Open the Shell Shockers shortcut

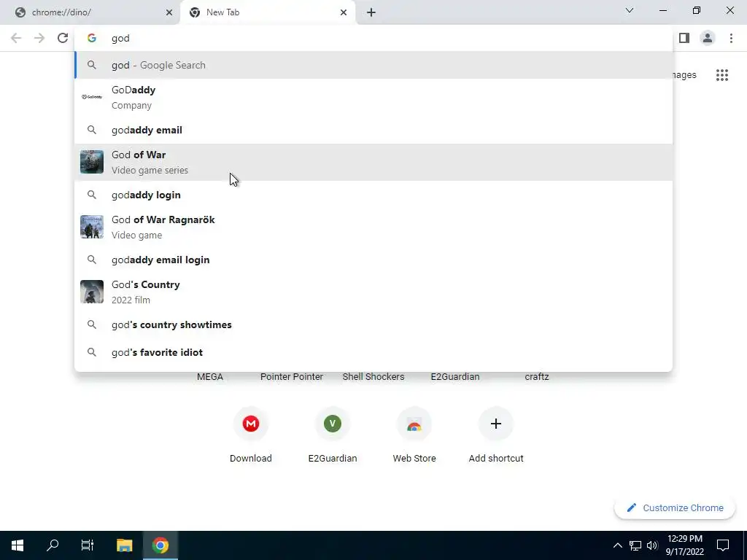373,377
